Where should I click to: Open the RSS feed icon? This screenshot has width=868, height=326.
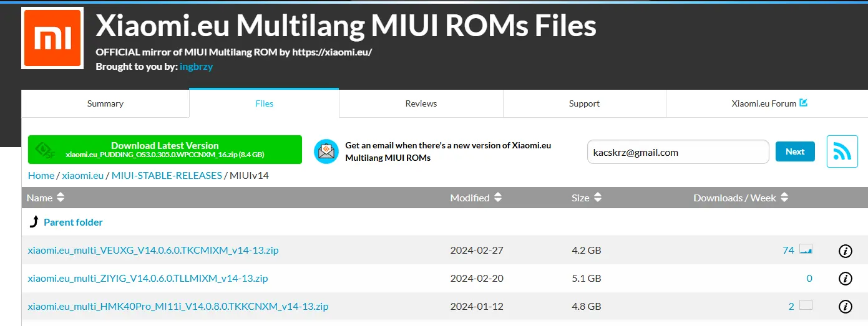pos(842,151)
